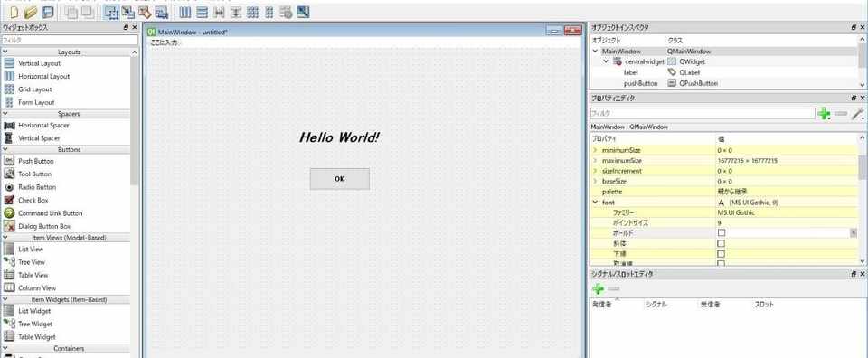Add dynamic property with green plus
The width and height of the screenshot is (868, 358).
[x=825, y=114]
